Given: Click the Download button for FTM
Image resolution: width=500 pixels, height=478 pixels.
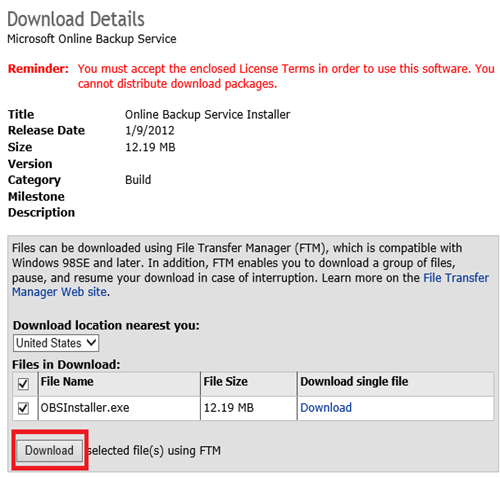Looking at the screenshot, I should pyautogui.click(x=49, y=450).
